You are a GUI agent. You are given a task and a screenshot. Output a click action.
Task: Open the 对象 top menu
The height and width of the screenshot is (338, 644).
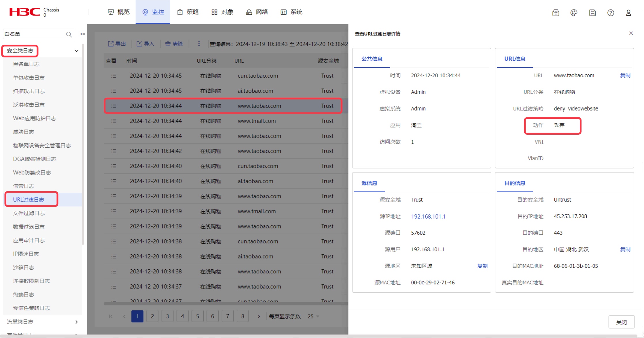point(222,12)
